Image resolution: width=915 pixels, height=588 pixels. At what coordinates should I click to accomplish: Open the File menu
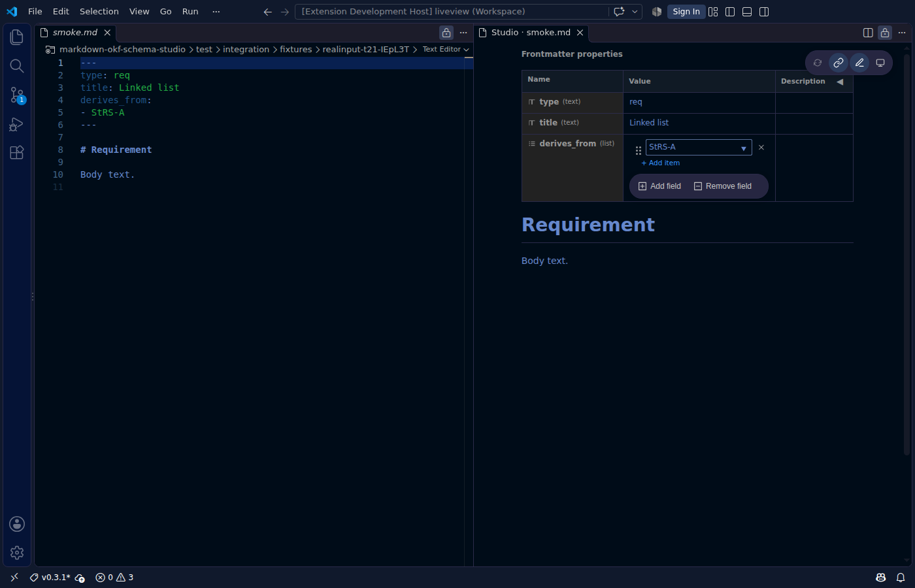point(35,12)
